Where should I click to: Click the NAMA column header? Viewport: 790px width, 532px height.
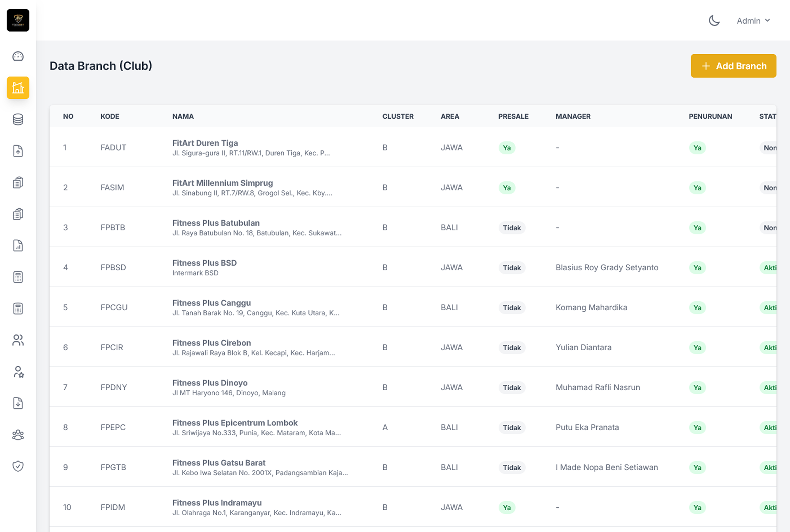[183, 116]
